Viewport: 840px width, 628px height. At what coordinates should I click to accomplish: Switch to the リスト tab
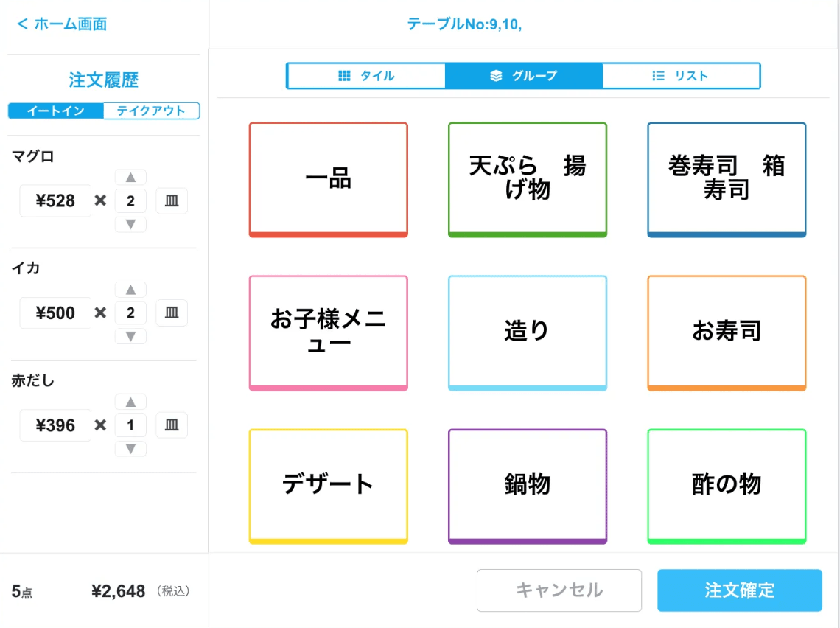[x=681, y=75]
